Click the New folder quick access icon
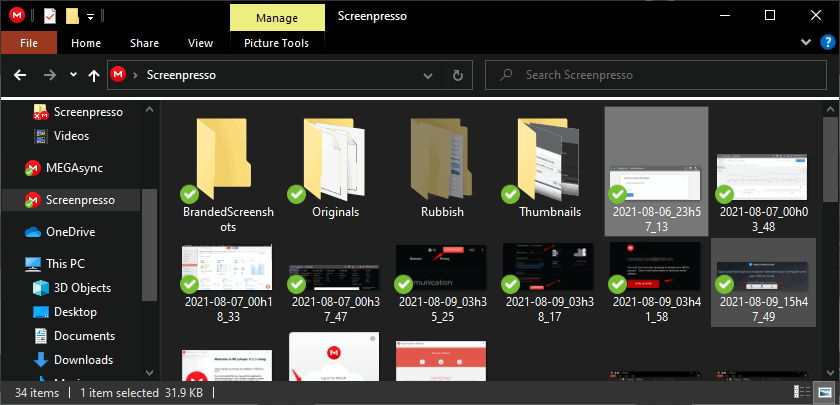This screenshot has height=405, width=840. pyautogui.click(x=72, y=16)
